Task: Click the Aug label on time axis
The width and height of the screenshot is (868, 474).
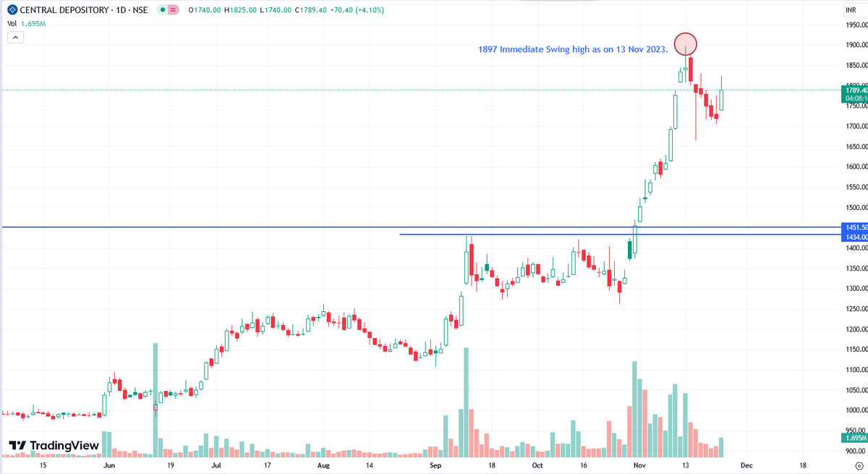Action: coord(323,466)
